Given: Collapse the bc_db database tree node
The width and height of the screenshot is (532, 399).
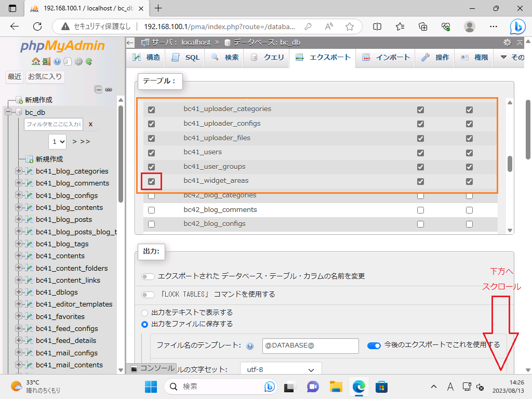Looking at the screenshot, I should point(8,112).
